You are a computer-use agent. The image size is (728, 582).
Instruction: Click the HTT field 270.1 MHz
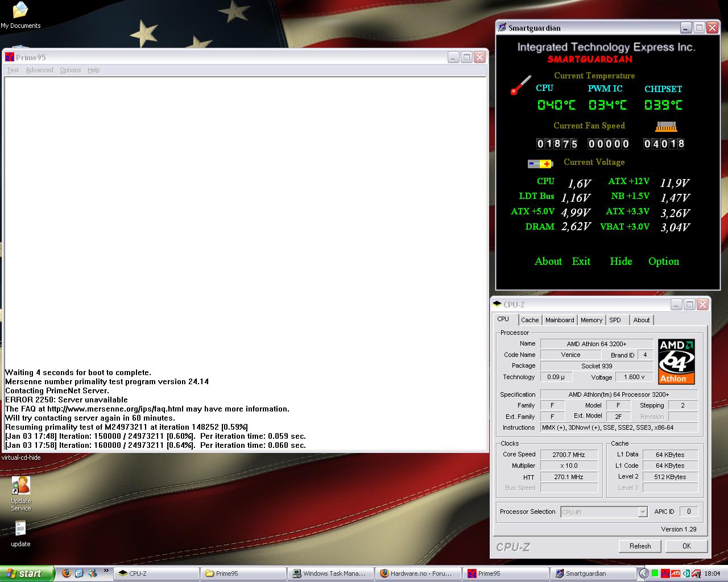[569, 477]
